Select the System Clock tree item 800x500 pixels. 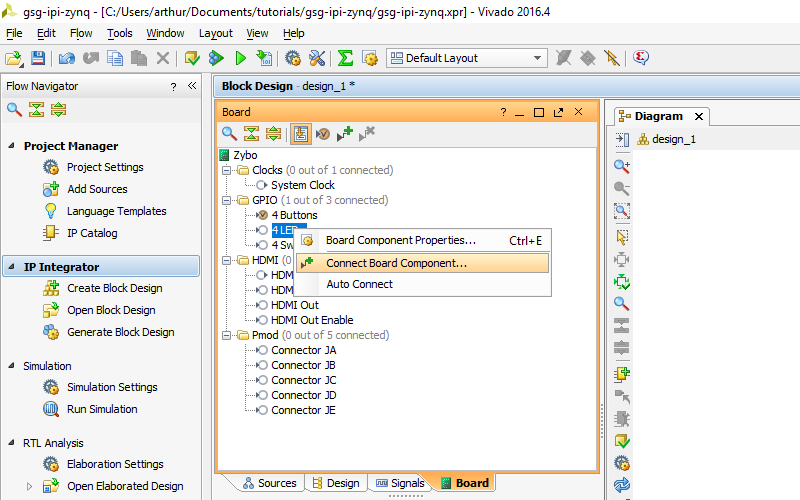click(x=303, y=185)
